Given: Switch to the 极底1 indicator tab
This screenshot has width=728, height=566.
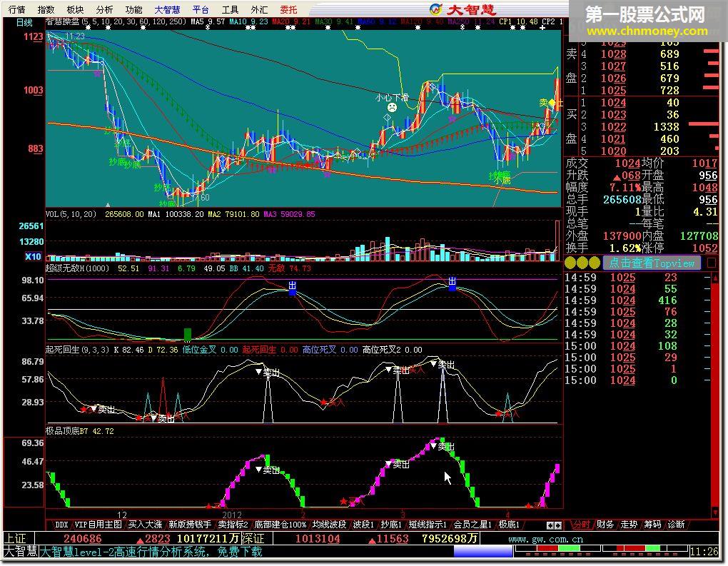Looking at the screenshot, I should click(x=509, y=525).
